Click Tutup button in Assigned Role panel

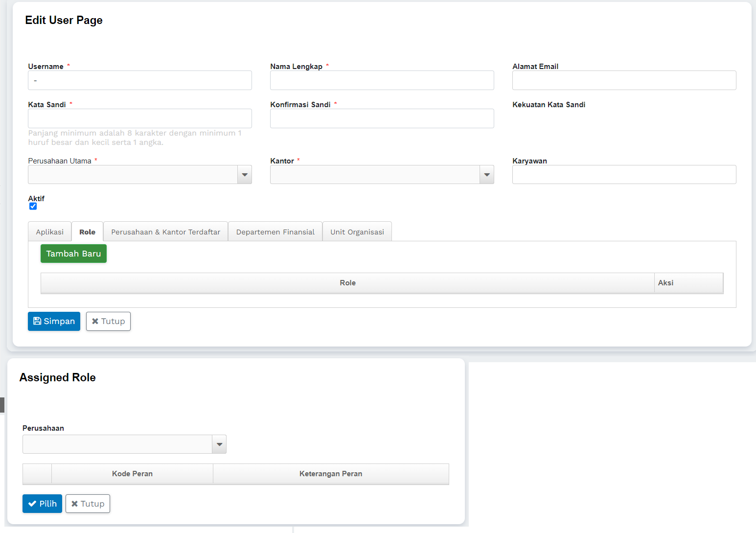[88, 504]
